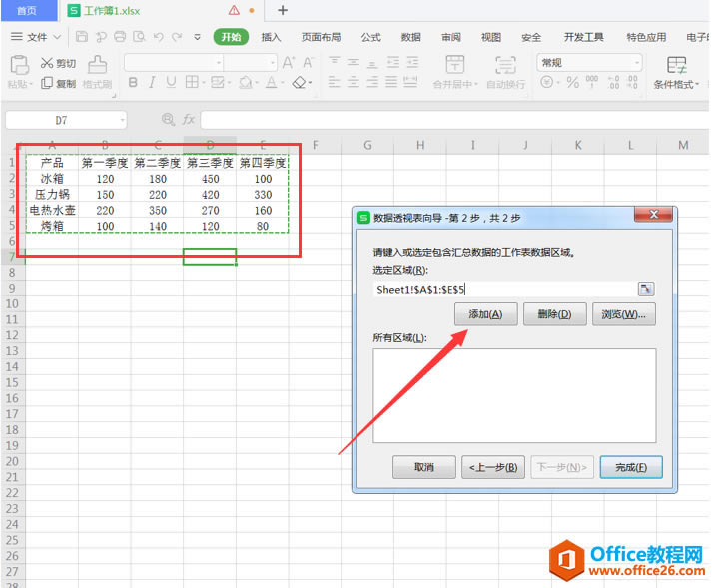Click the Thousands separator icon
Screen dimensions: 712x588
click(x=592, y=82)
